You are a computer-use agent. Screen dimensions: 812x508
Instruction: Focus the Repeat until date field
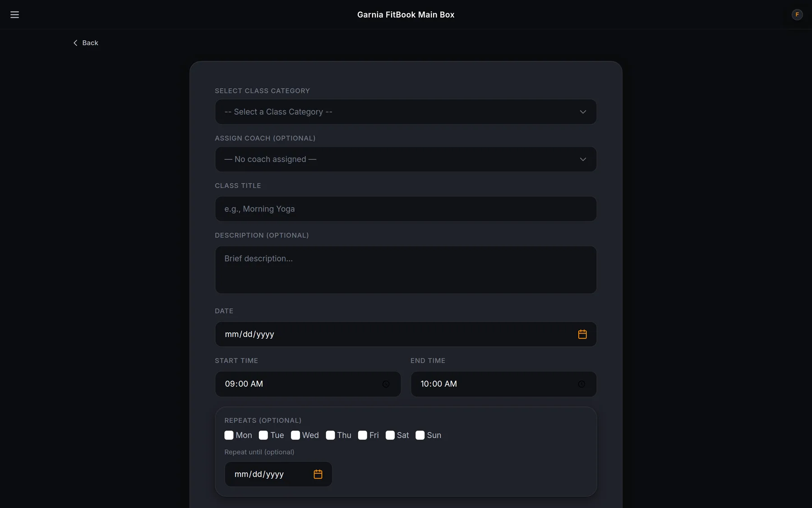tap(278, 474)
